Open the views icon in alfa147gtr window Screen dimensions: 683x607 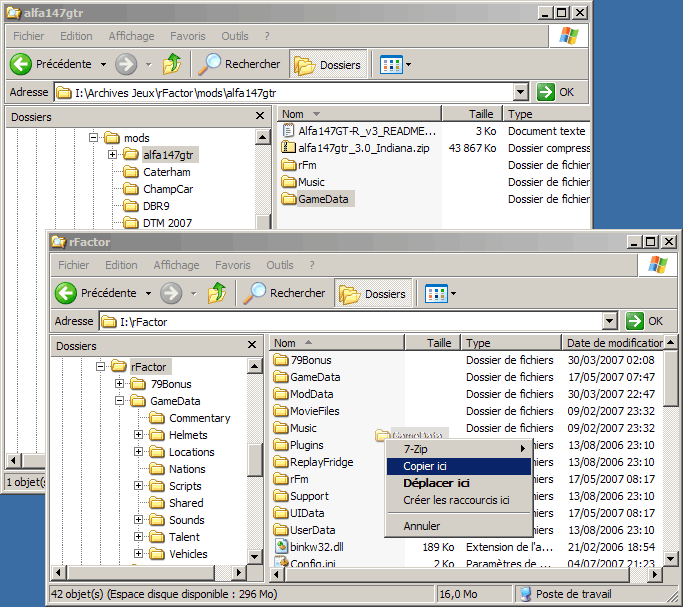tap(391, 64)
